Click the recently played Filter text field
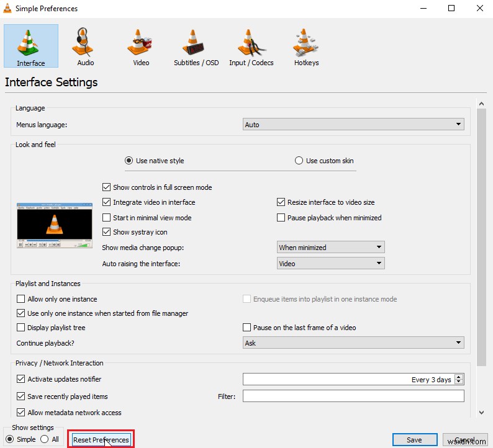 pos(353,396)
